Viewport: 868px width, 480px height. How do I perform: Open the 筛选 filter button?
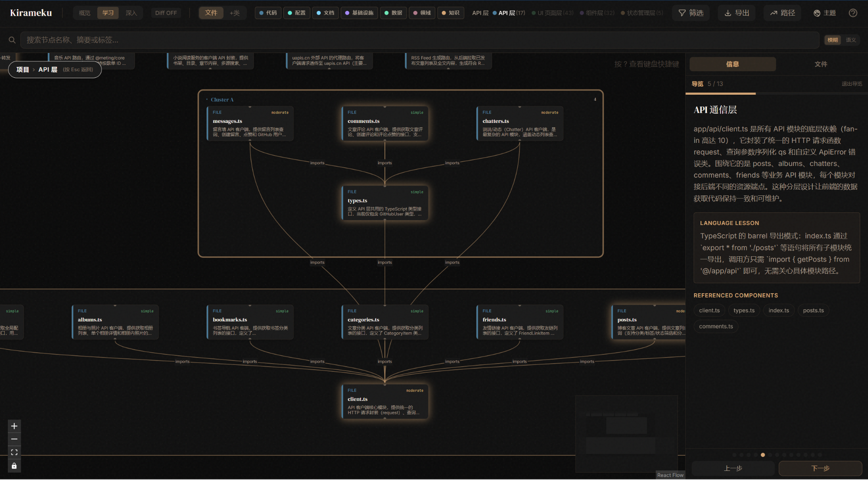pyautogui.click(x=691, y=13)
